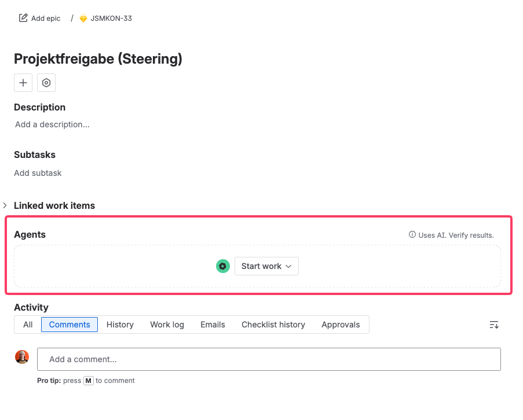The width and height of the screenshot is (523, 420).
Task: Click the Add a comment field
Action: (269, 359)
